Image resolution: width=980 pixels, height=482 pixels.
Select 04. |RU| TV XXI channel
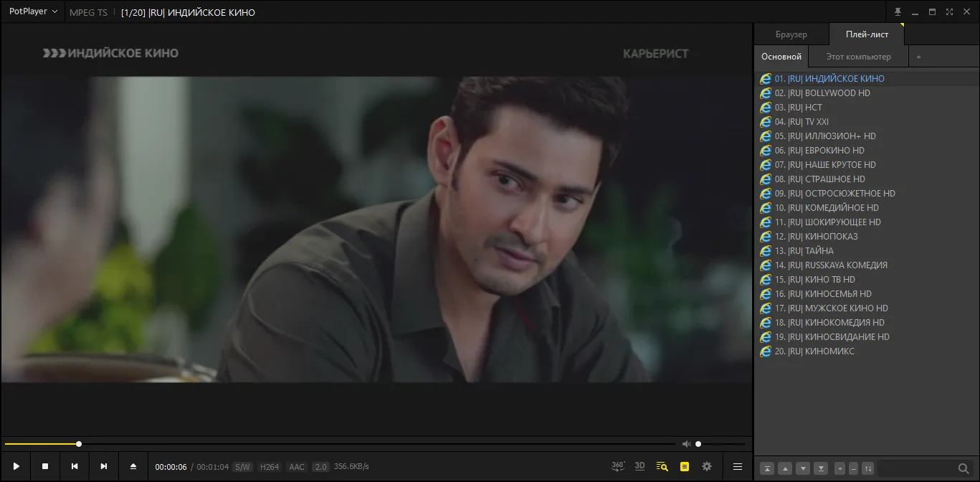867,122
